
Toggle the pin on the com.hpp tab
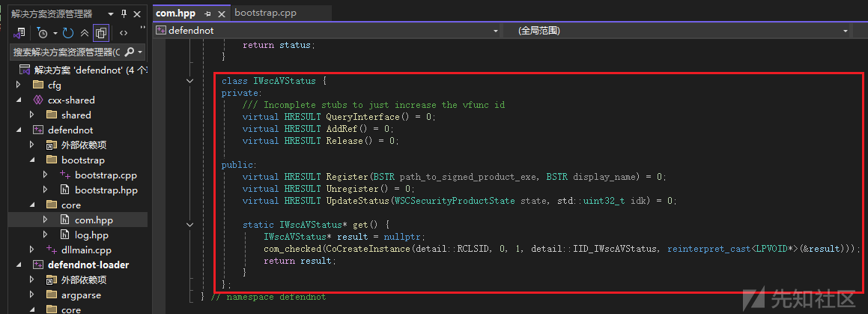coord(207,13)
